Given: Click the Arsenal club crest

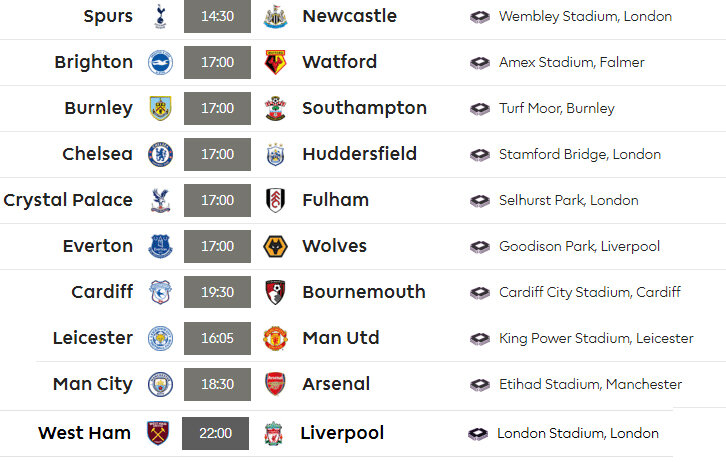Looking at the screenshot, I should tap(275, 384).
